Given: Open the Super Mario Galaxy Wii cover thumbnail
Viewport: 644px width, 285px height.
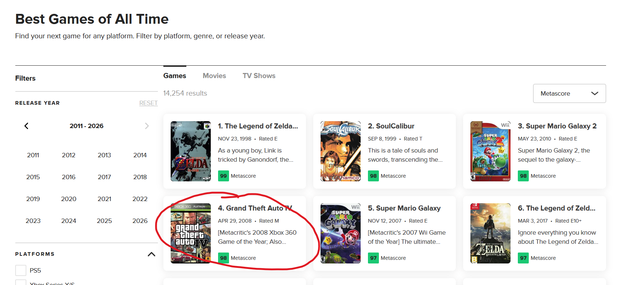Looking at the screenshot, I should click(341, 233).
